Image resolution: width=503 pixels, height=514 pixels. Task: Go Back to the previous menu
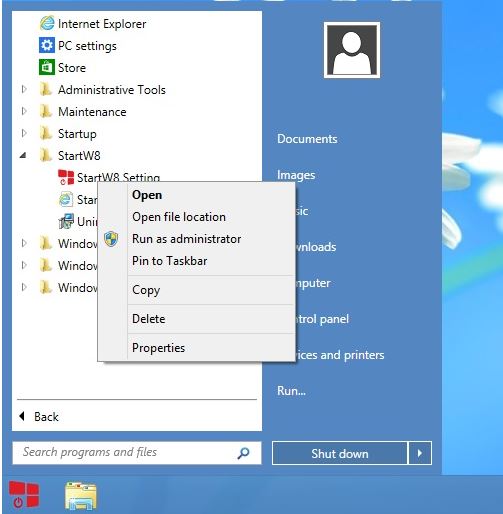tap(39, 416)
